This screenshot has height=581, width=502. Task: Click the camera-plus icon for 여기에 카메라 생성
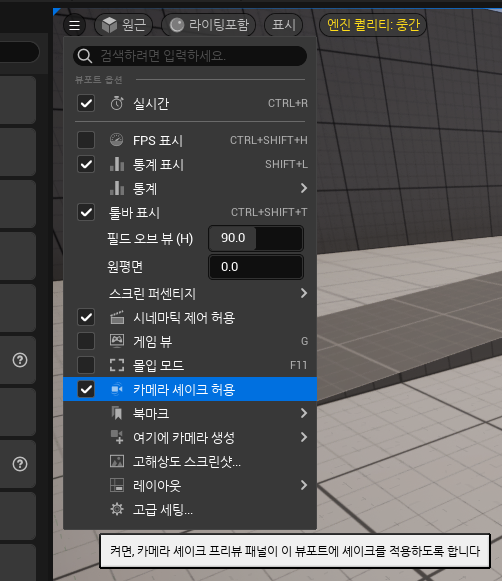coord(117,437)
